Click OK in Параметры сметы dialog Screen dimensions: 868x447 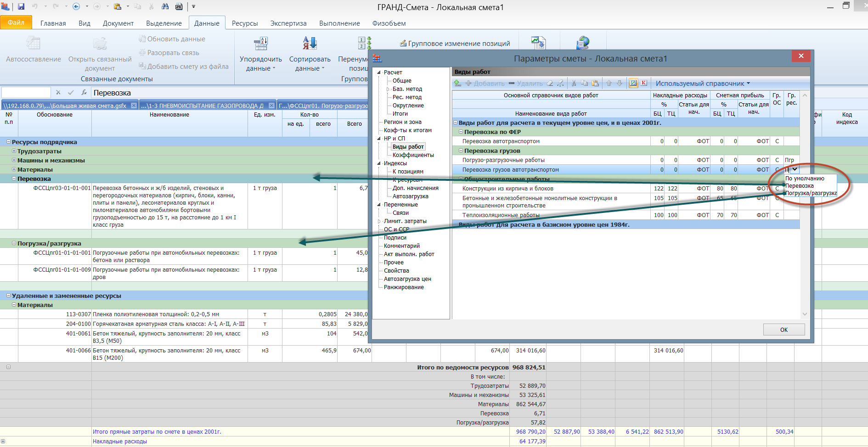point(784,330)
